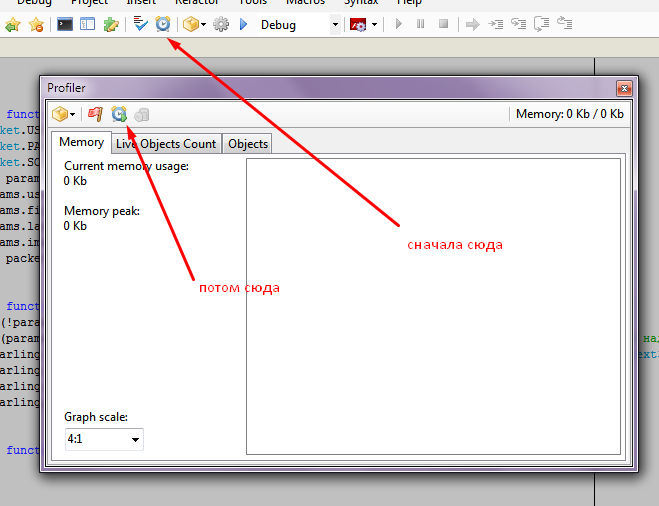Switch to the Objects tab
Screen dimensions: 659x506
[248, 144]
